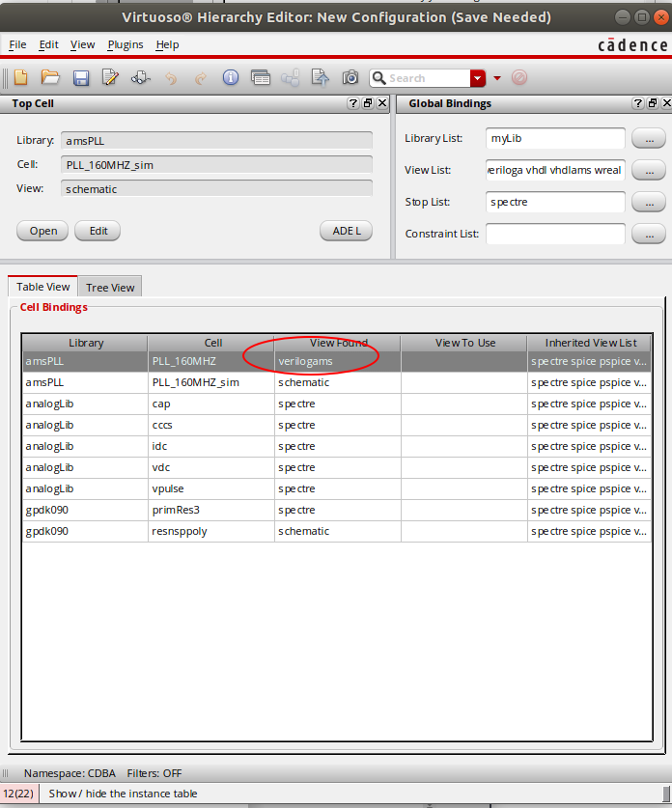Click the ADE L button
This screenshot has height=808, width=672.
tap(347, 231)
